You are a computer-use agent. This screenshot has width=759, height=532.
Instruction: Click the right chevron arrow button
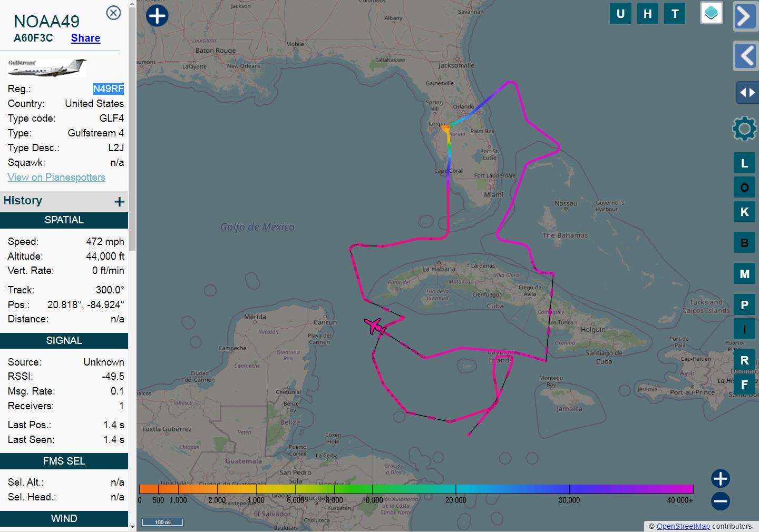point(745,16)
